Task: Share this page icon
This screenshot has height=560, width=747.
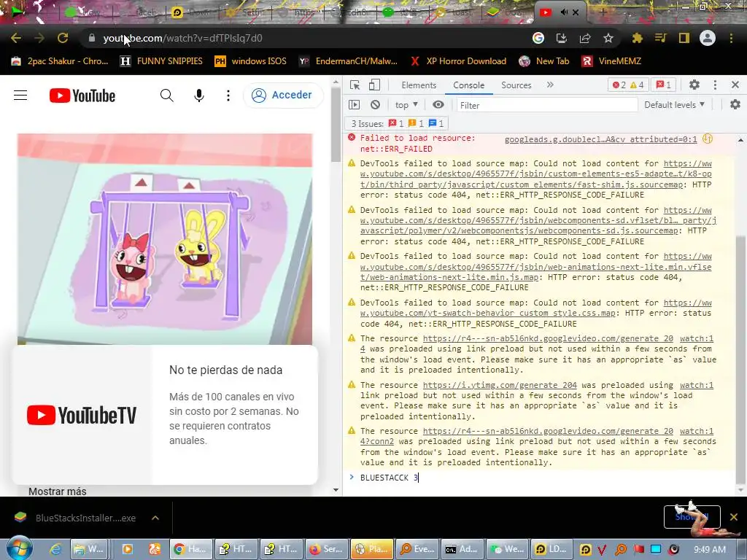Action: coord(585,38)
